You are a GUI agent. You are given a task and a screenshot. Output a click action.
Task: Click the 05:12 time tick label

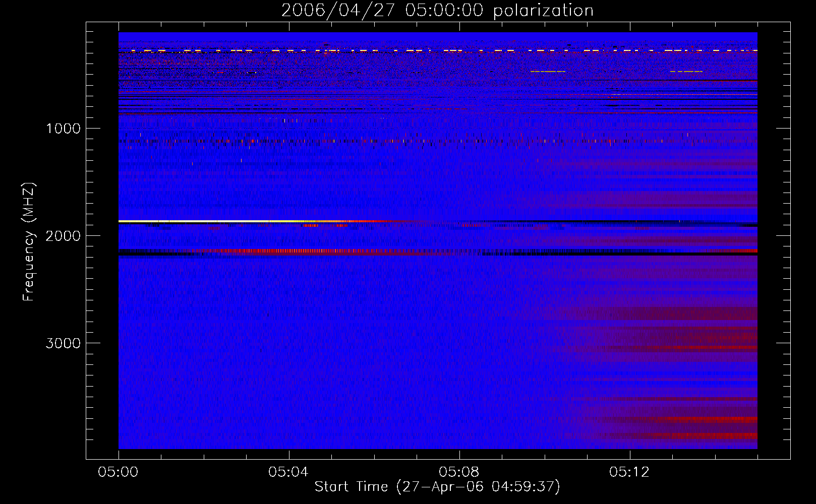pos(629,472)
